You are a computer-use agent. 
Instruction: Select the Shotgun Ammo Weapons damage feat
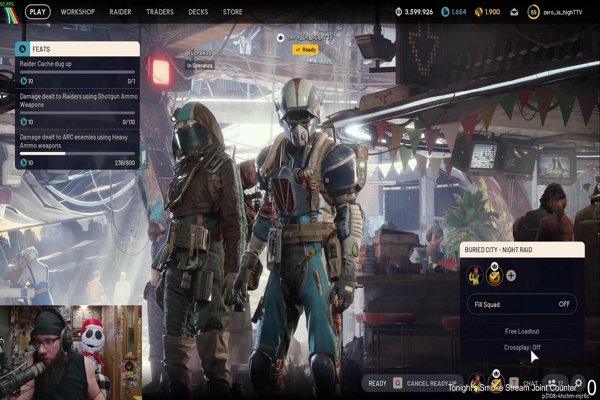click(77, 109)
